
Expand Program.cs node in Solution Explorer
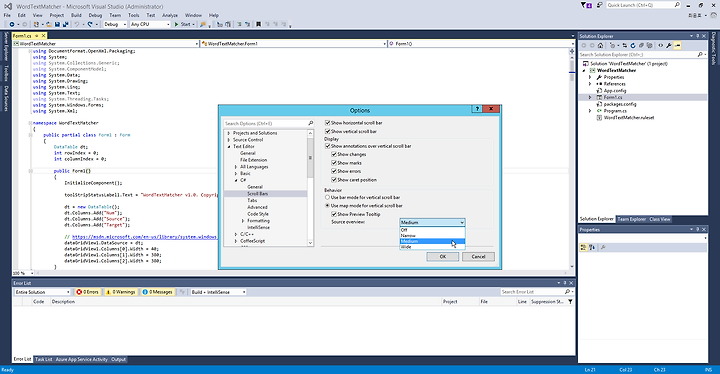591,111
